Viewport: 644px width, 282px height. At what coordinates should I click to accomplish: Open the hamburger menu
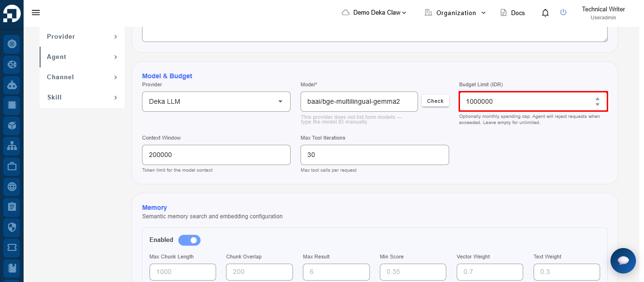tap(36, 13)
